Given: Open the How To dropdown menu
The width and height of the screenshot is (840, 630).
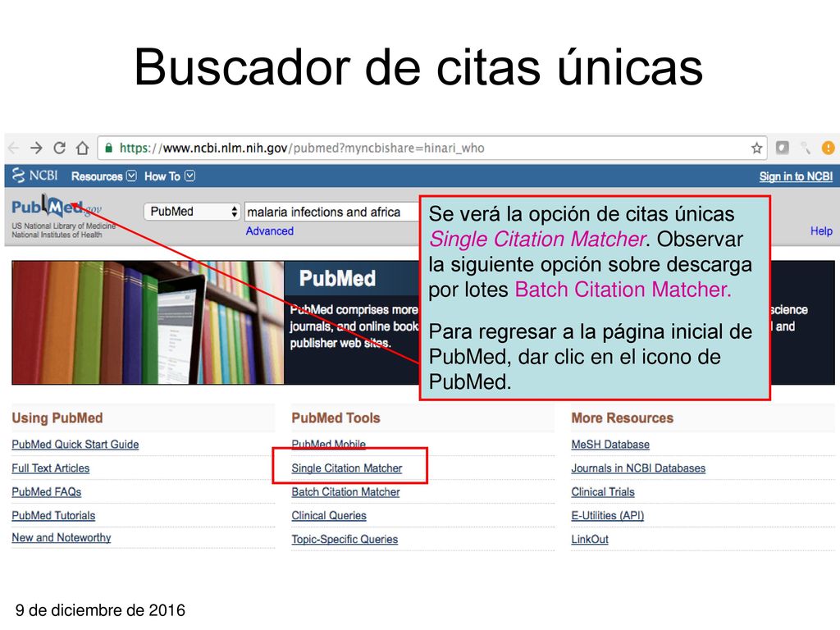Looking at the screenshot, I should point(169,176).
